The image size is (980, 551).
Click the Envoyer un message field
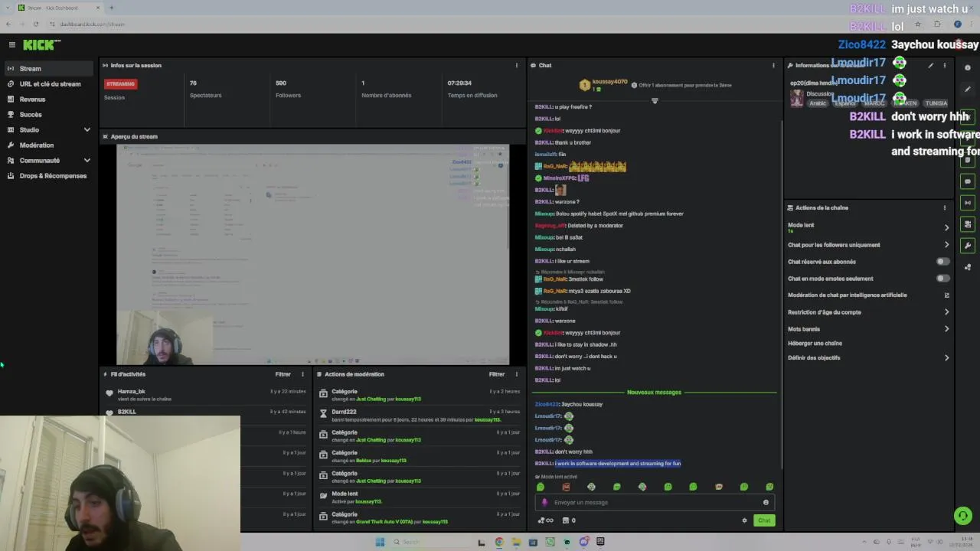pyautogui.click(x=655, y=503)
